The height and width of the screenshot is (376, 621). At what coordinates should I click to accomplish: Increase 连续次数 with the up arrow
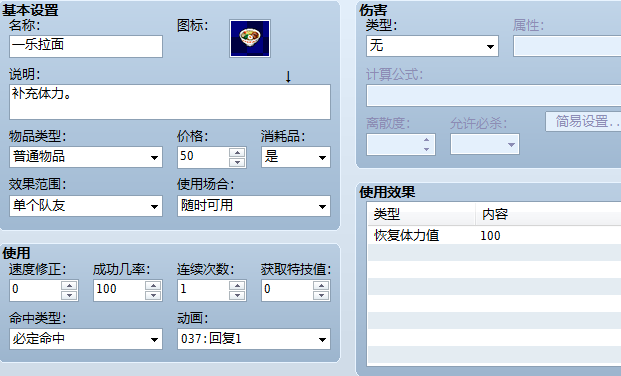coord(237,286)
